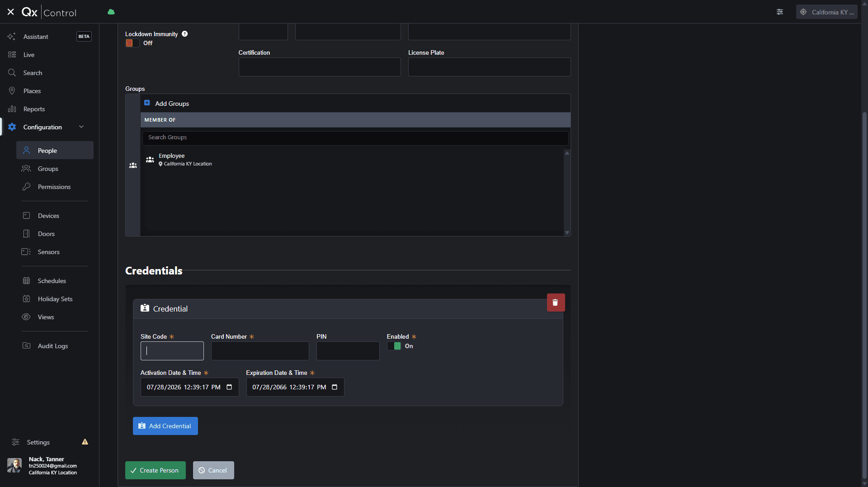Close the sidebar with the X icon

(x=11, y=12)
